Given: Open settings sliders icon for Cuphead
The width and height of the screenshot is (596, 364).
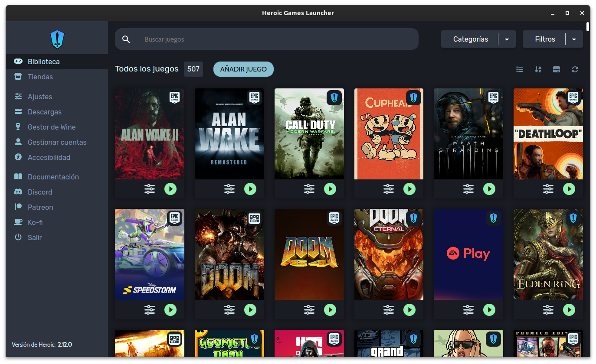Looking at the screenshot, I should (x=389, y=189).
